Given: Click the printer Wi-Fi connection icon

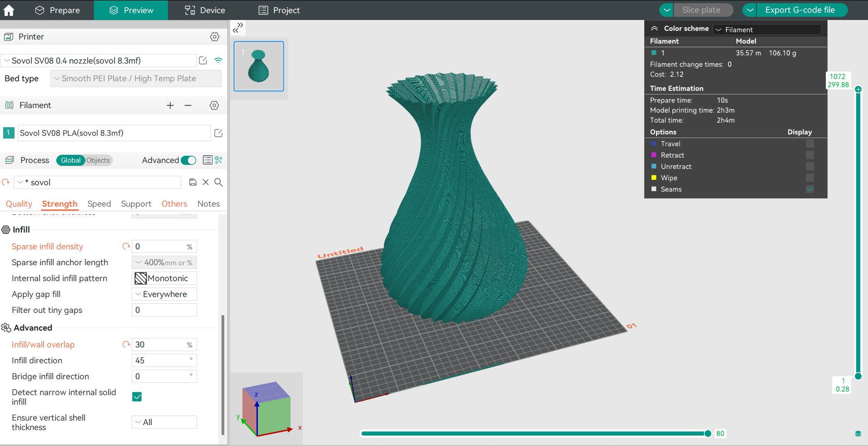Looking at the screenshot, I should (x=218, y=60).
